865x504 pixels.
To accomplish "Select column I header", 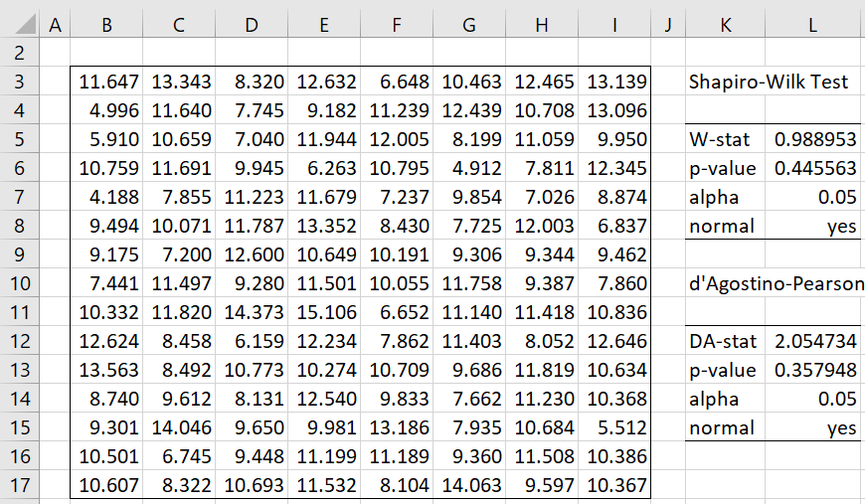I will point(614,25).
